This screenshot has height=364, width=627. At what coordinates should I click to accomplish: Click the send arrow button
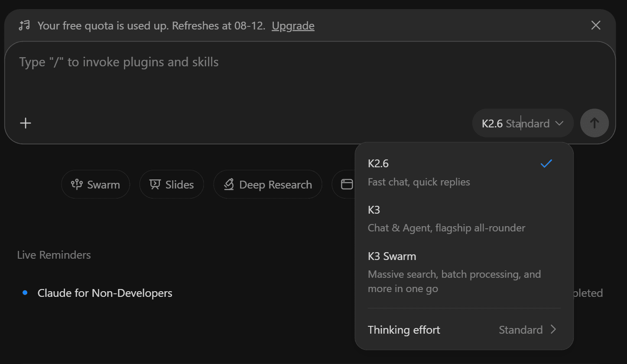pos(595,123)
